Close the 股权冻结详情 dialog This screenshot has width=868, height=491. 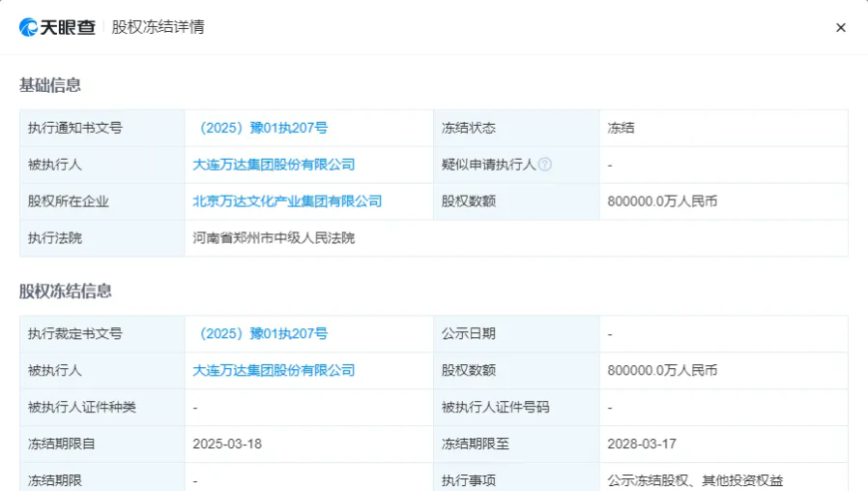840,28
